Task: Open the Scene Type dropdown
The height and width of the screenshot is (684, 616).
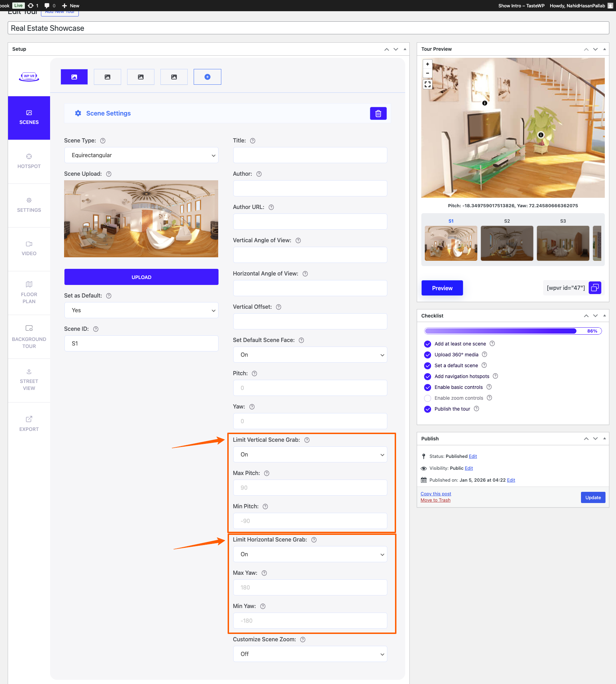Action: [x=141, y=155]
